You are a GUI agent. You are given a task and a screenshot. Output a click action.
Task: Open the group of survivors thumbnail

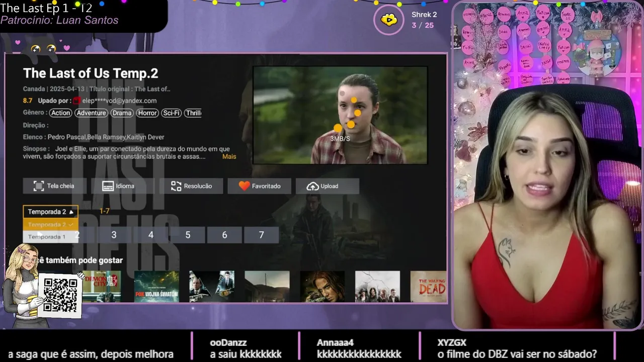(x=378, y=287)
